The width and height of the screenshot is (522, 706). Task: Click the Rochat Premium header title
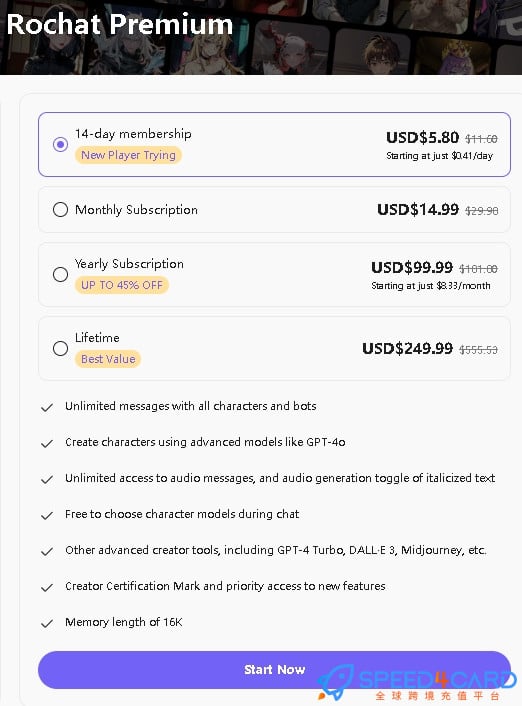pyautogui.click(x=120, y=24)
